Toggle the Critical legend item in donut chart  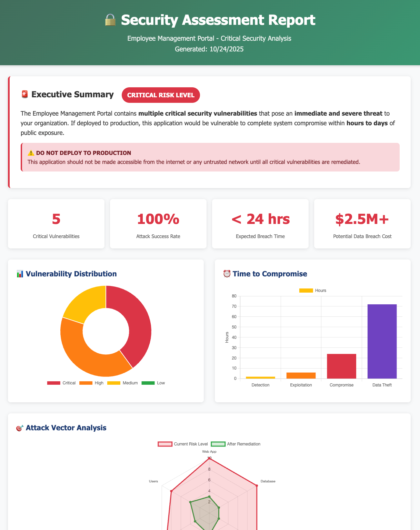61,383
